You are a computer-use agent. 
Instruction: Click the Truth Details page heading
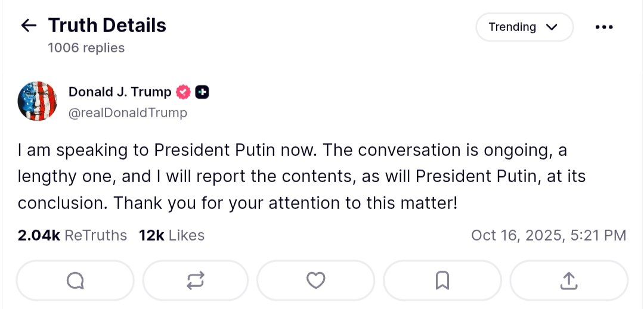pyautogui.click(x=107, y=26)
